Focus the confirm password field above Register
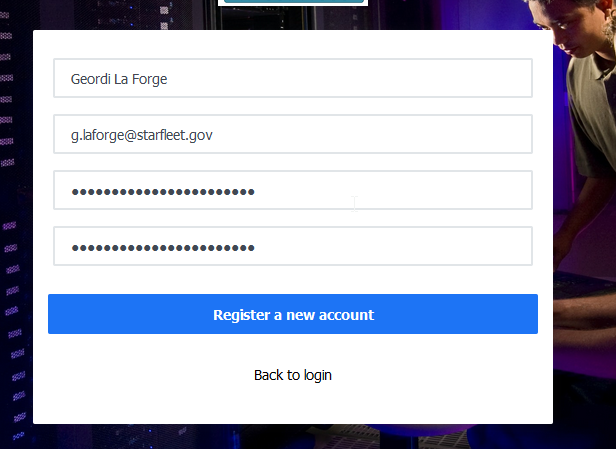Screen dimensions: 616x449 coord(293,246)
